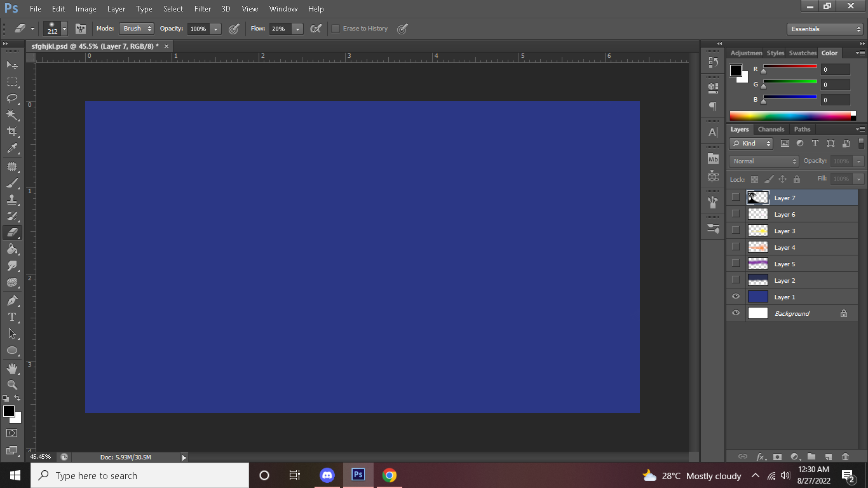The image size is (868, 488).
Task: Open the tool preset picker arrow
Action: click(32, 29)
